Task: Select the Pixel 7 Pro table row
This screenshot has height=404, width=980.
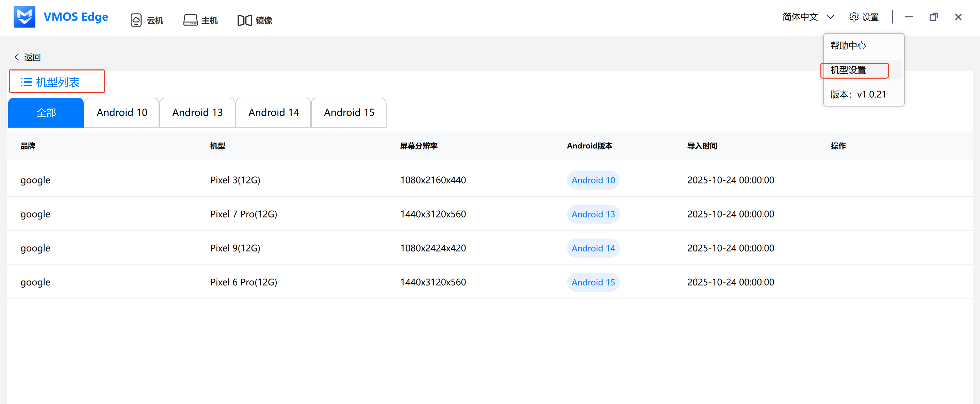Action: point(244,214)
